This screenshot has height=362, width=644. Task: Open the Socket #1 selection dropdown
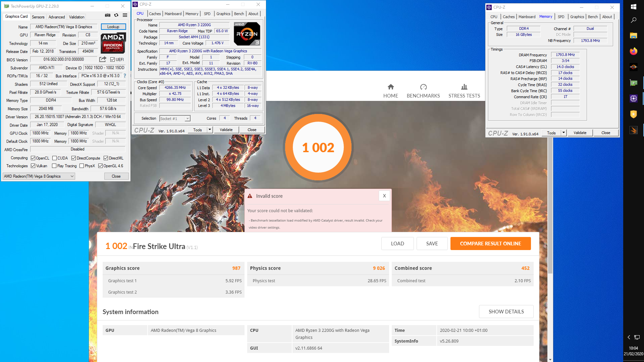point(175,119)
